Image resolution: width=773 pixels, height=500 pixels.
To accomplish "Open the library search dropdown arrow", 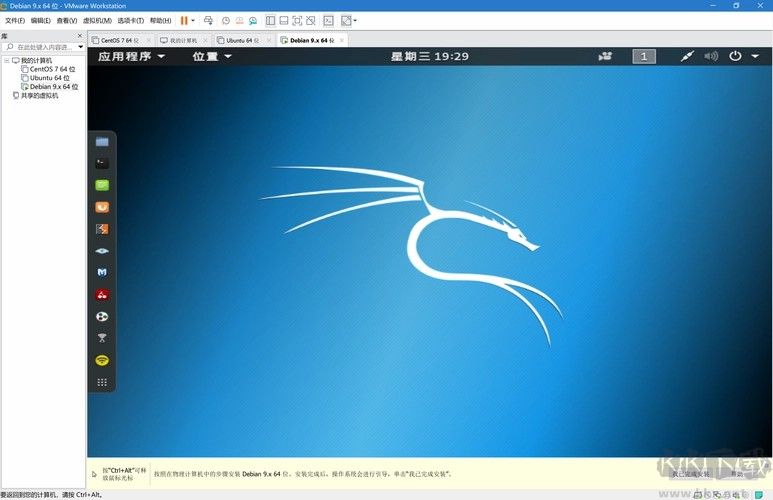I will pyautogui.click(x=81, y=47).
